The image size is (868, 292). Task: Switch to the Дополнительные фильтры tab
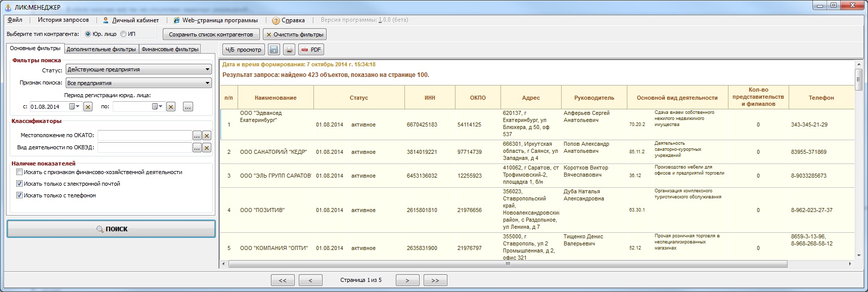101,49
